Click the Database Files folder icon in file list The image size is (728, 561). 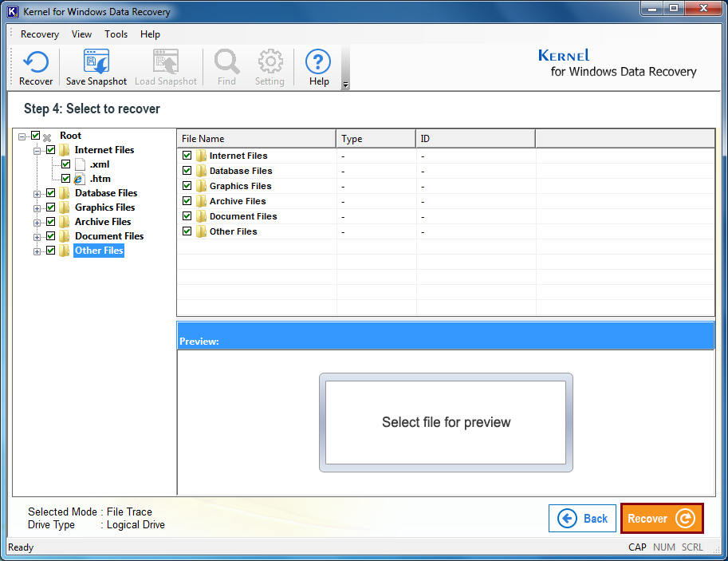(201, 171)
